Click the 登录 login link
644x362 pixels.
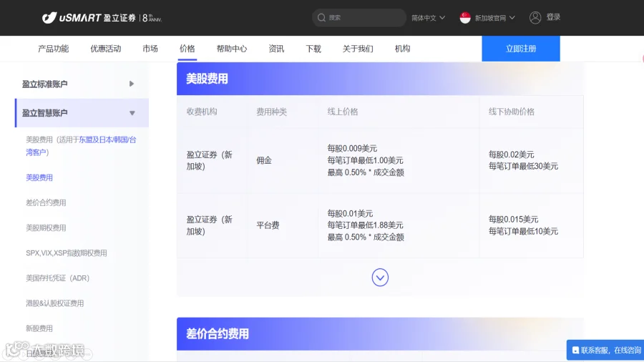point(553,17)
